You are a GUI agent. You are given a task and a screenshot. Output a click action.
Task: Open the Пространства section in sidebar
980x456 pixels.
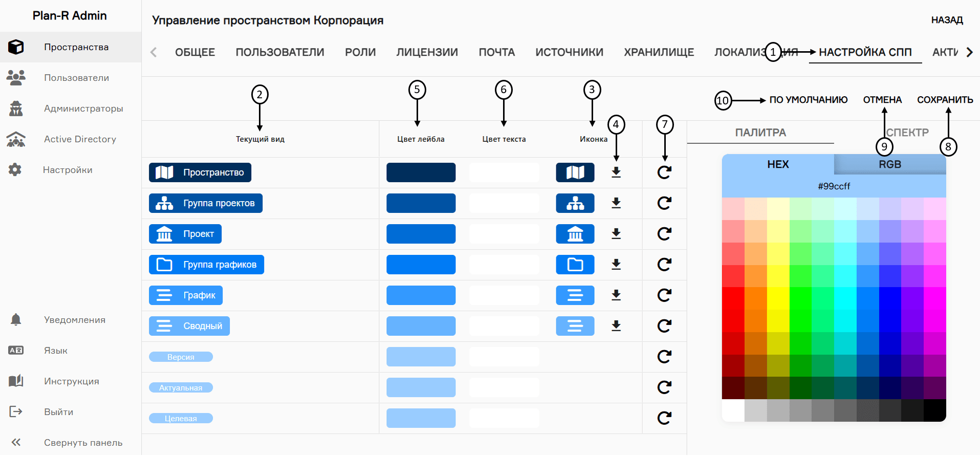(76, 47)
